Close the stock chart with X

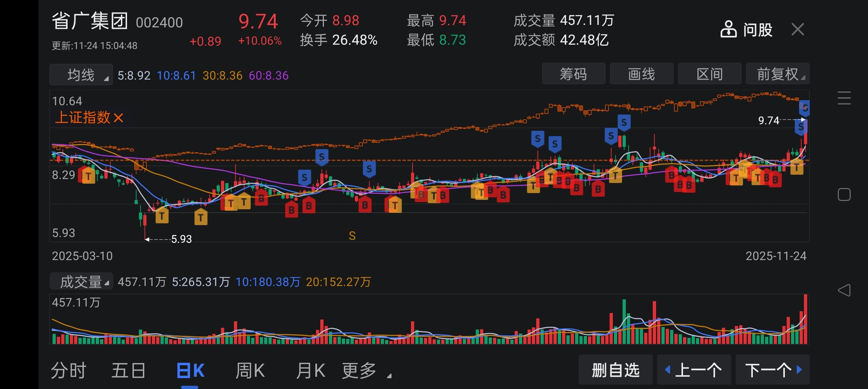pos(798,30)
